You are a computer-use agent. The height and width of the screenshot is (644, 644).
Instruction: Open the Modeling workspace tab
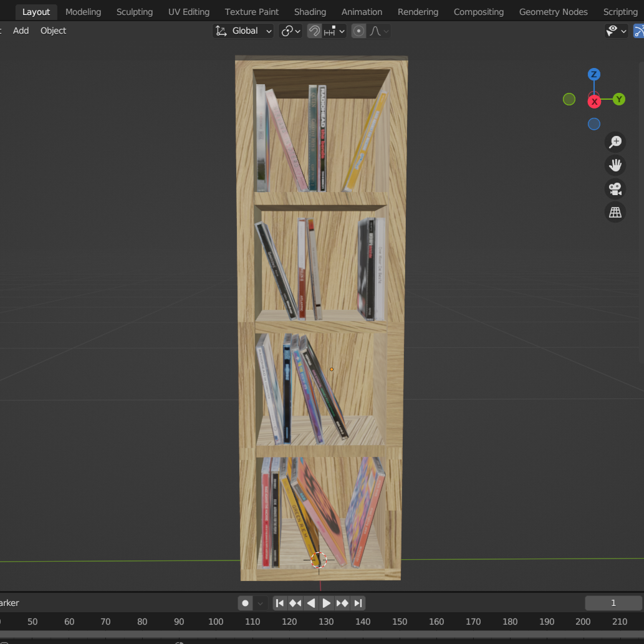[83, 12]
